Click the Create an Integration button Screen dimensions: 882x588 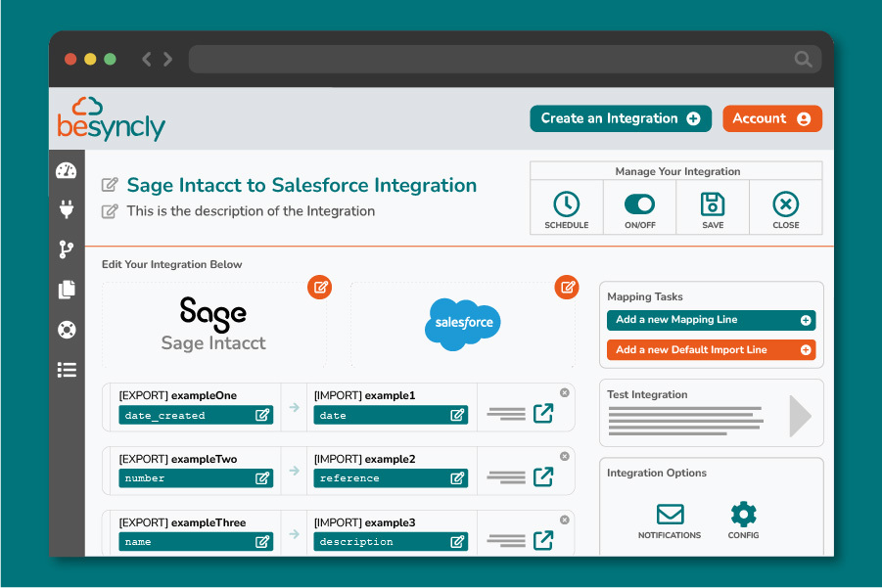point(621,118)
